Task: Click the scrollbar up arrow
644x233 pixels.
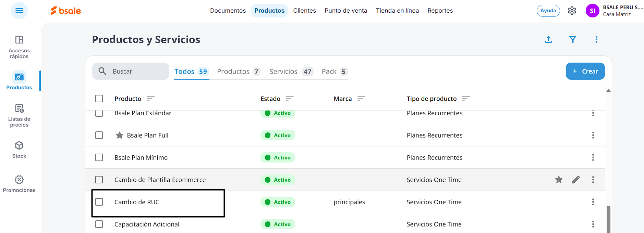Action: click(608, 90)
